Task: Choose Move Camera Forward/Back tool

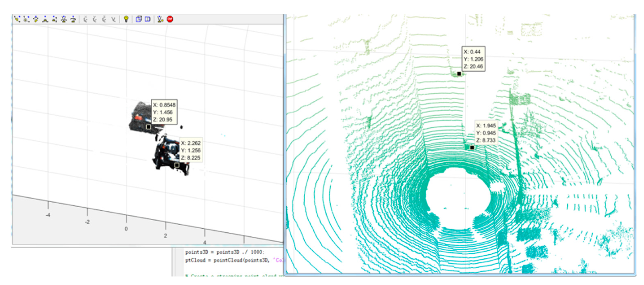Action: pyautogui.click(x=54, y=19)
